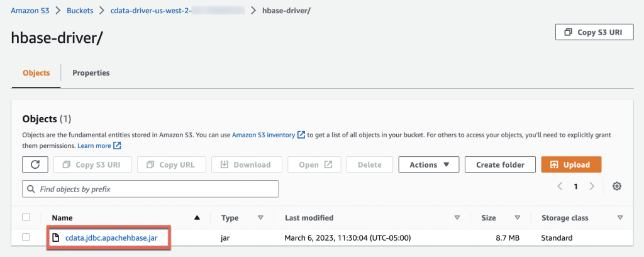
Task: Switch to the Properties tab
Action: point(91,73)
